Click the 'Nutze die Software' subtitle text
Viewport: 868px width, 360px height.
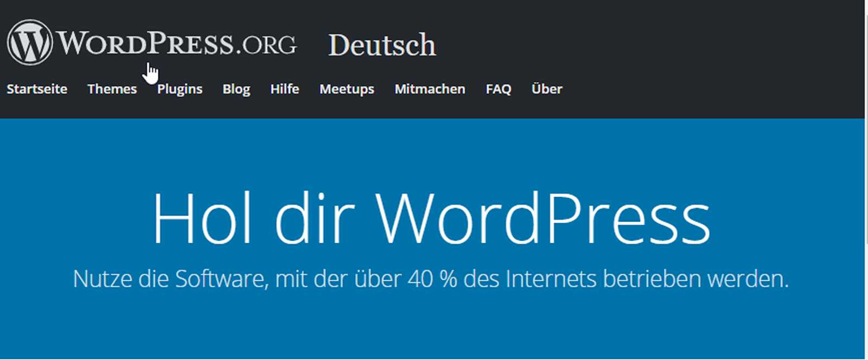pyautogui.click(x=431, y=279)
